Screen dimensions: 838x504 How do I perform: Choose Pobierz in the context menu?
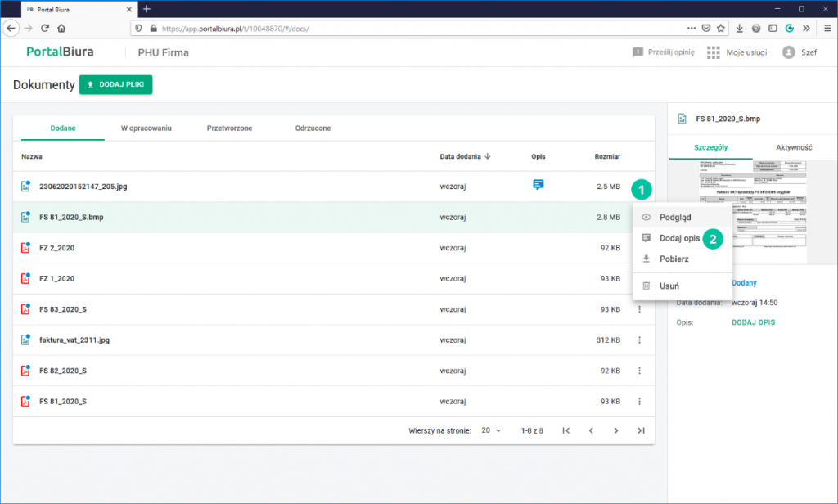(683, 259)
